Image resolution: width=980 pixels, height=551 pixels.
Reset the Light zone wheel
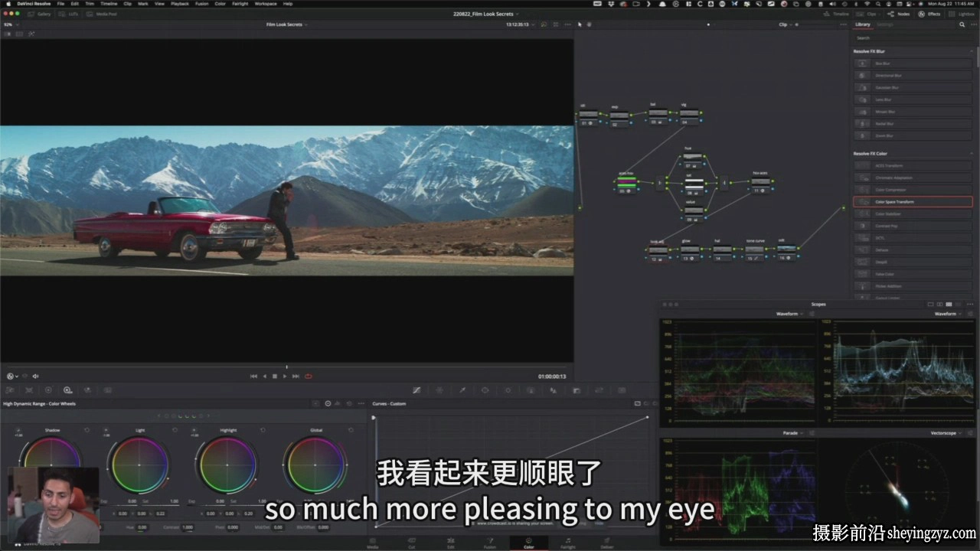(175, 430)
